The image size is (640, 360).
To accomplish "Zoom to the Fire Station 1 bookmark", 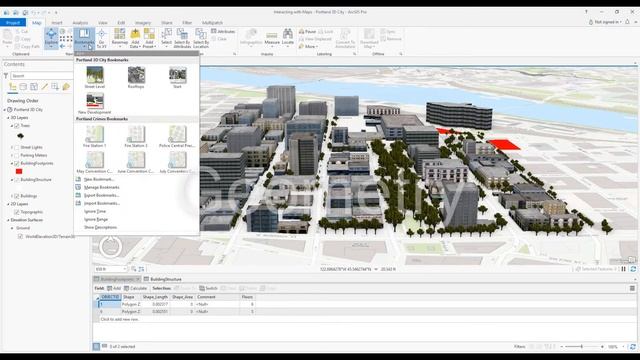I will point(95,136).
